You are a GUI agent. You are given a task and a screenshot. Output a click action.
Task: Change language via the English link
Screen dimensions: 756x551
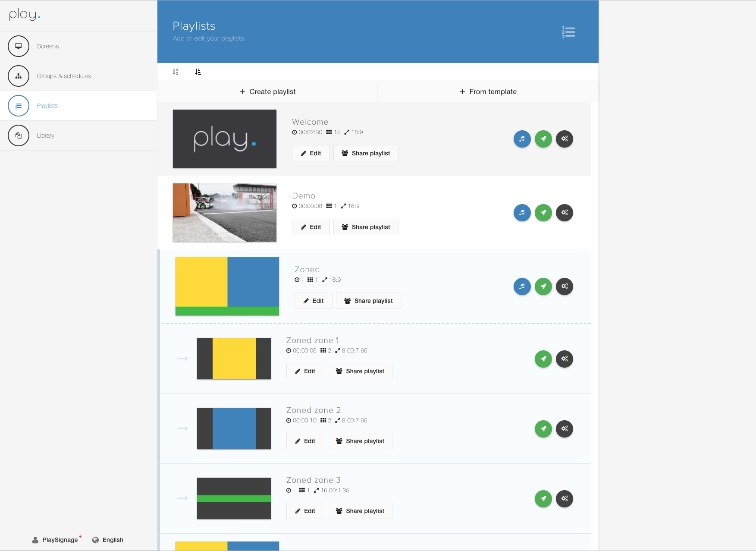(113, 539)
